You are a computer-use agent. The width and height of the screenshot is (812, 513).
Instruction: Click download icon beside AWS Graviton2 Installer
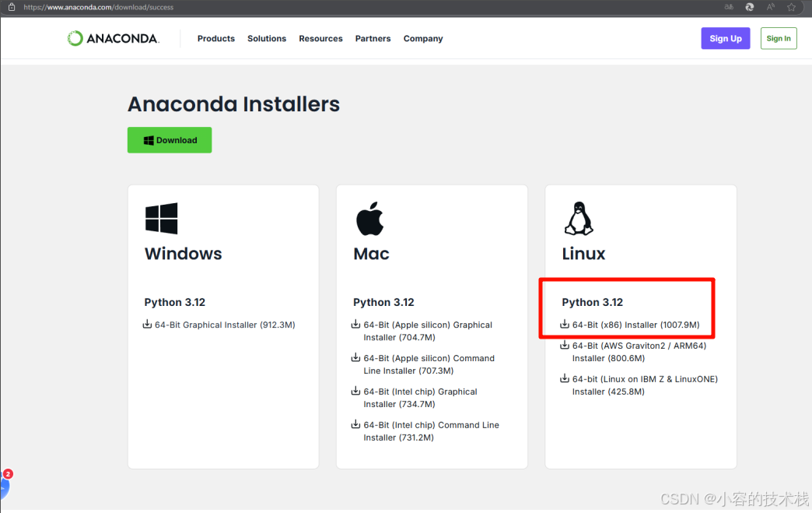(x=565, y=345)
